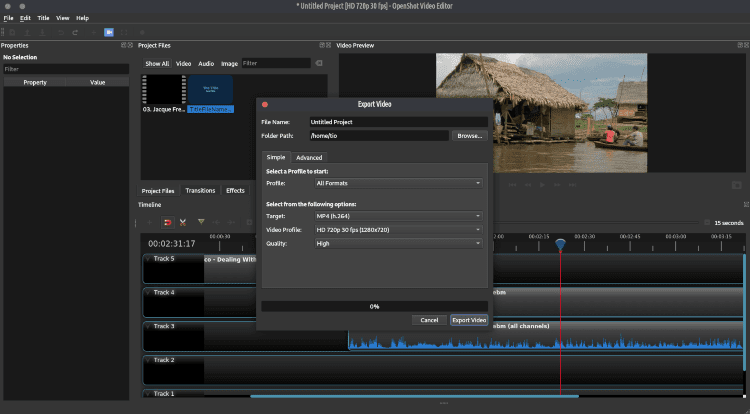Expand the Track 5 menu arrow

pyautogui.click(x=148, y=259)
